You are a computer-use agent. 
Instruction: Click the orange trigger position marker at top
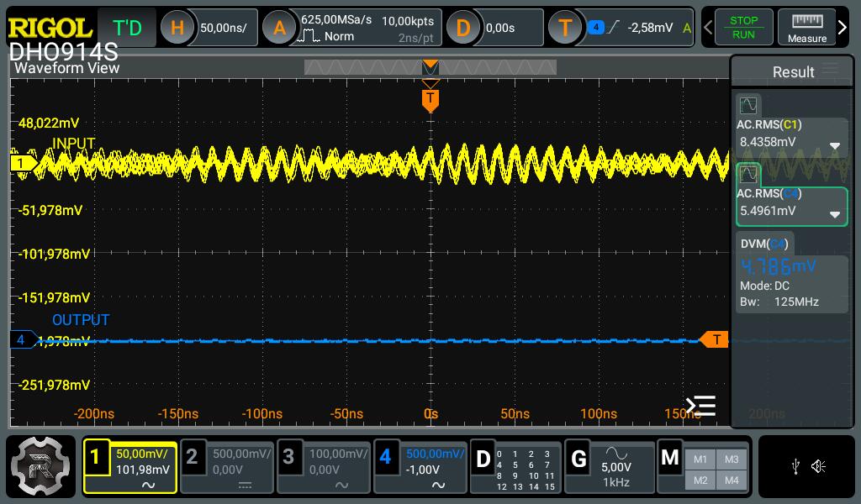coord(430,100)
